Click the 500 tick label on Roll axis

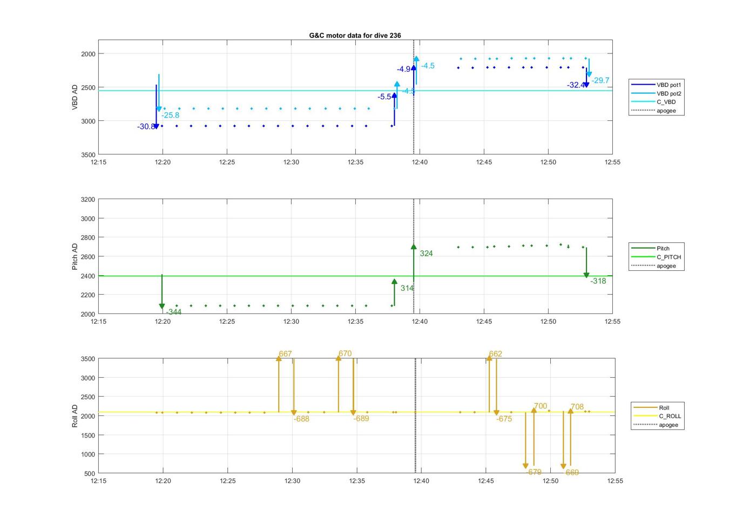[x=90, y=474]
